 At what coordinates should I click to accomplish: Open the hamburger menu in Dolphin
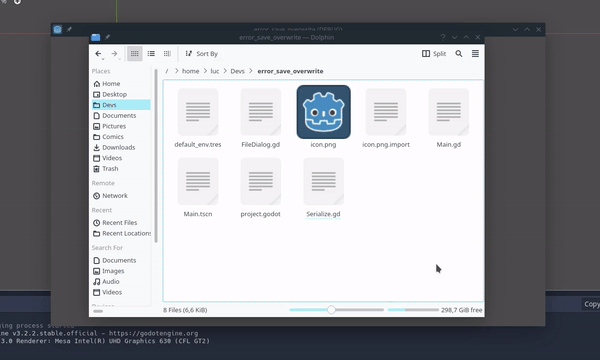click(475, 54)
